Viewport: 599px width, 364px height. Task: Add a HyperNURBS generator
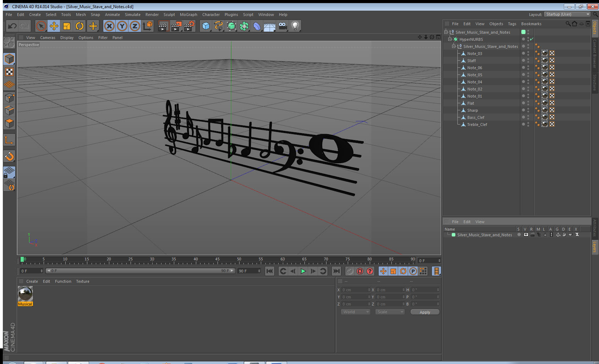[x=231, y=26]
